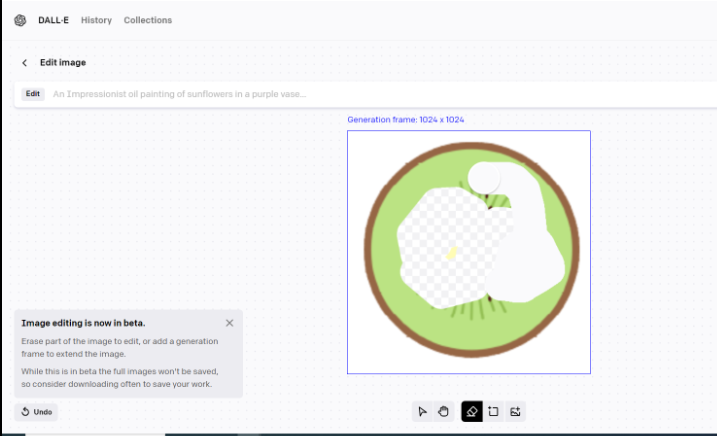The image size is (717, 436).
Task: Click the upload image tool
Action: pyautogui.click(x=515, y=412)
